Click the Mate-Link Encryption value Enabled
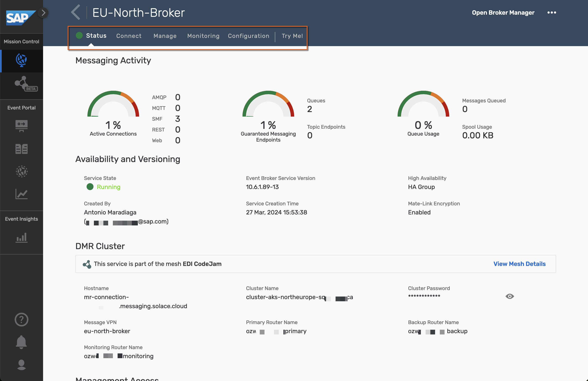The image size is (588, 381). pos(419,212)
